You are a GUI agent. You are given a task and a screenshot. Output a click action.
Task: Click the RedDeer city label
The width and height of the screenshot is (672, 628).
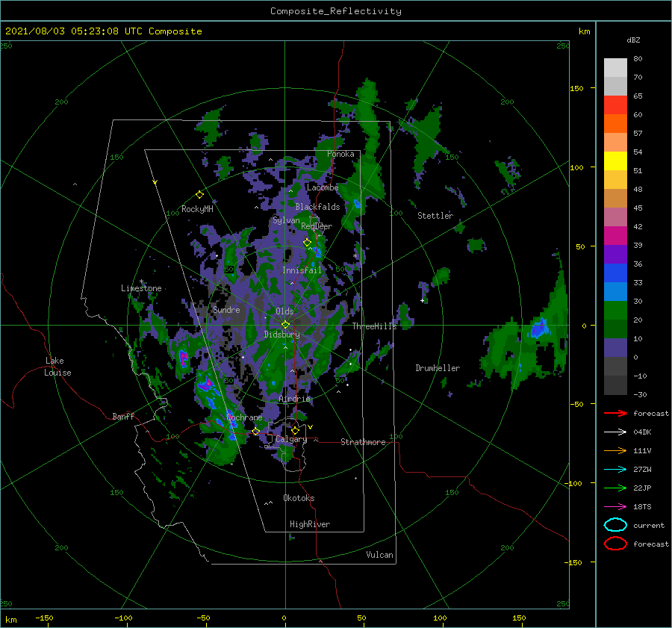click(x=317, y=226)
